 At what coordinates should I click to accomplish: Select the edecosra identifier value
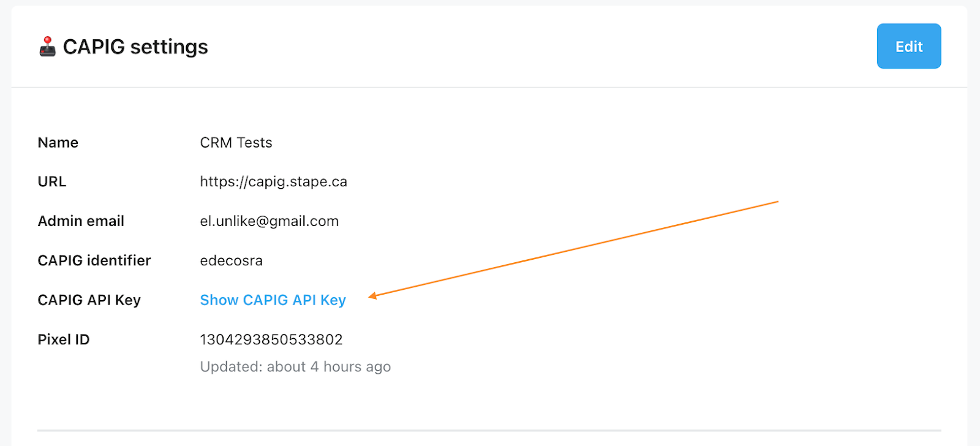(x=232, y=260)
